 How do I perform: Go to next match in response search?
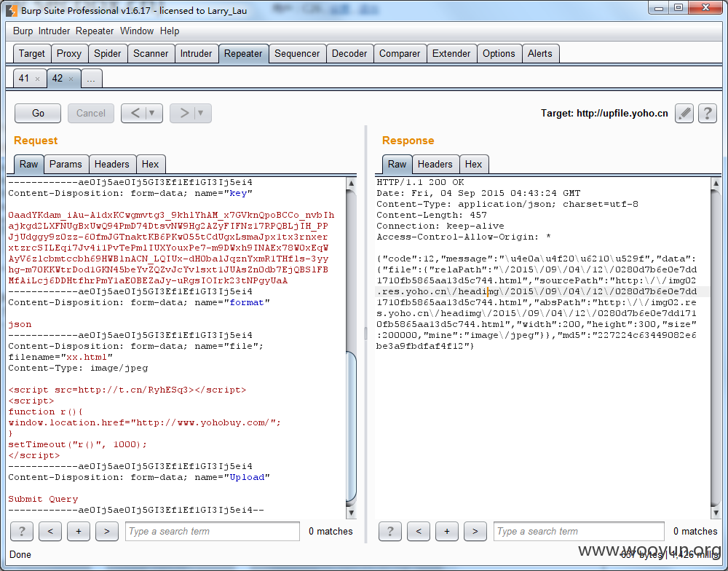pos(475,531)
